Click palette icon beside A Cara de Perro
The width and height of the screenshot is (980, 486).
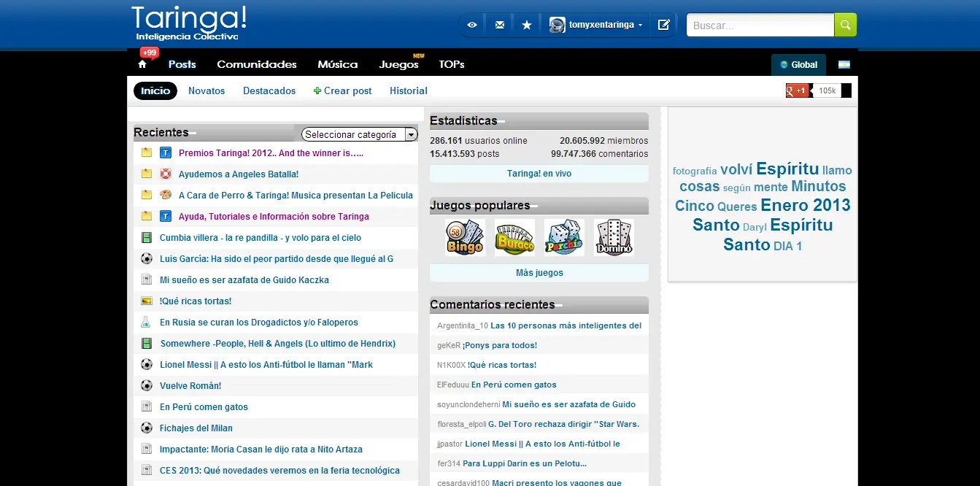(166, 196)
